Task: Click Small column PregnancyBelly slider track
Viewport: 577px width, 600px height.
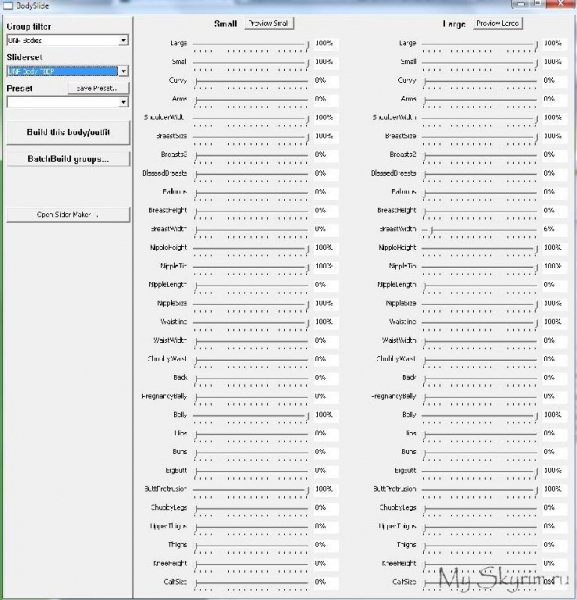Action: (251, 397)
